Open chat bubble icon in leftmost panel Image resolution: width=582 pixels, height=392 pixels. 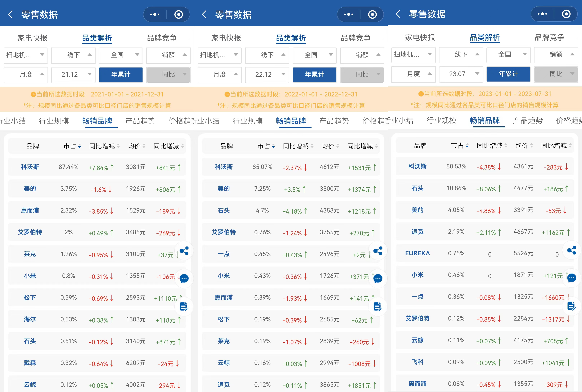[184, 278]
